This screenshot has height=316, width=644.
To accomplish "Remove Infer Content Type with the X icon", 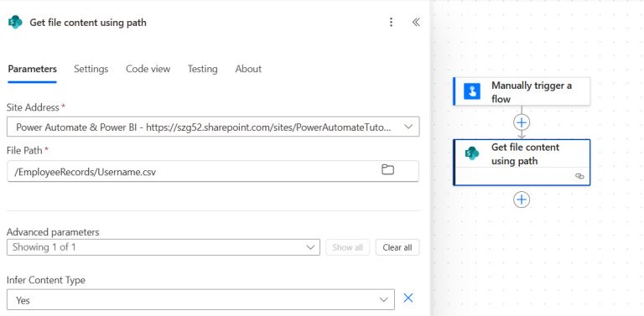I will [408, 298].
